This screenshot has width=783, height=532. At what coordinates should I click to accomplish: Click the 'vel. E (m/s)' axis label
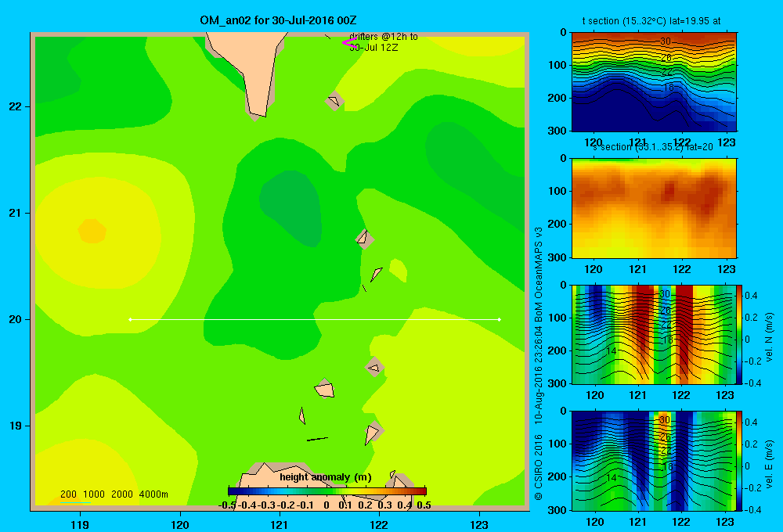[x=769, y=464]
